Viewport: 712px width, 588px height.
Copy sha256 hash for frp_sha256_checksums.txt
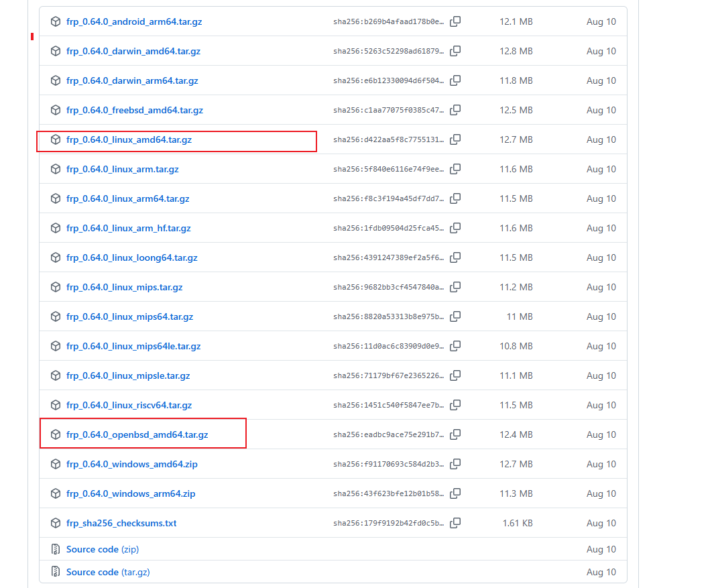(x=455, y=523)
